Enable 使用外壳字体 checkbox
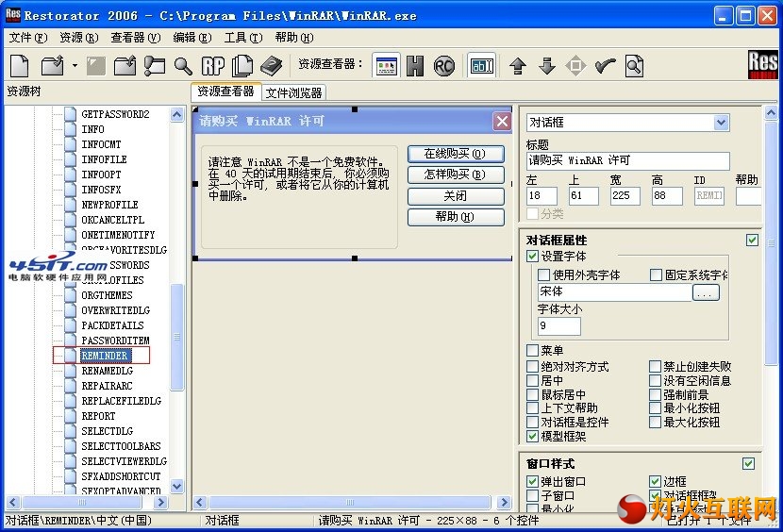The height and width of the screenshot is (532, 783). click(x=543, y=274)
